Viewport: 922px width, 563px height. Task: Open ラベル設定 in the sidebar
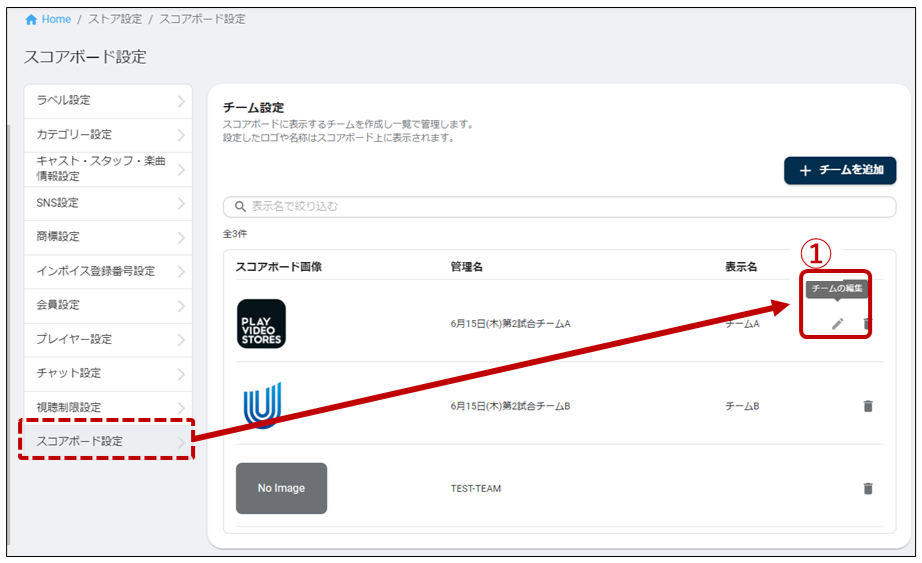[x=108, y=101]
